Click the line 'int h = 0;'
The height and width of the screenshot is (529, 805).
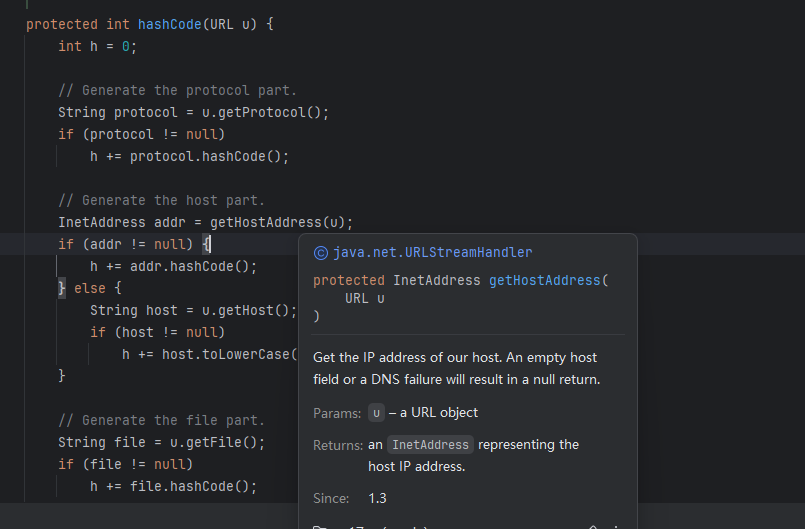coord(98,46)
